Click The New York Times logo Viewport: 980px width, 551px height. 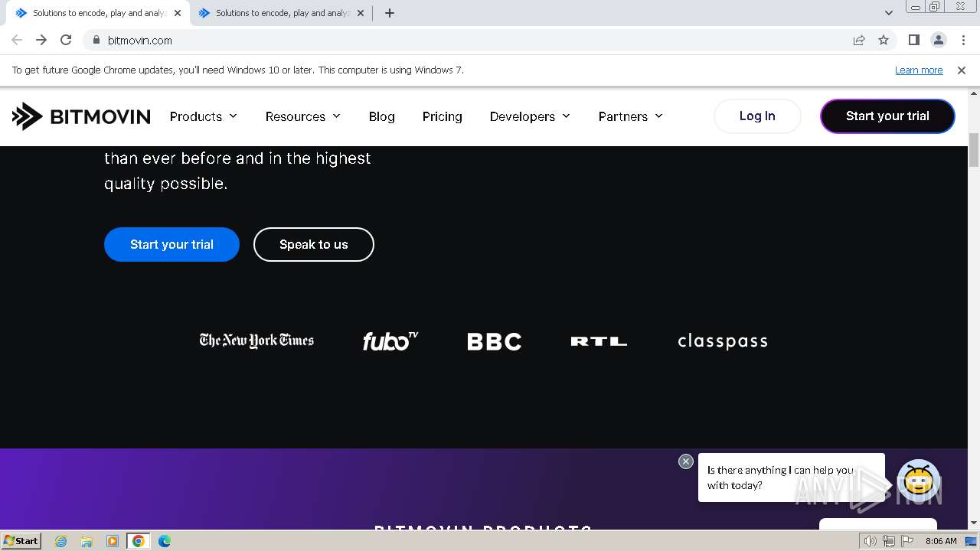(x=256, y=341)
